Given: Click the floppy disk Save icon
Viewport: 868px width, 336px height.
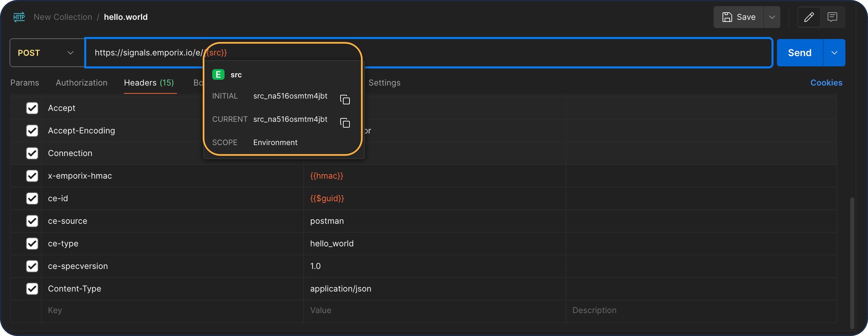Looking at the screenshot, I should (x=727, y=17).
